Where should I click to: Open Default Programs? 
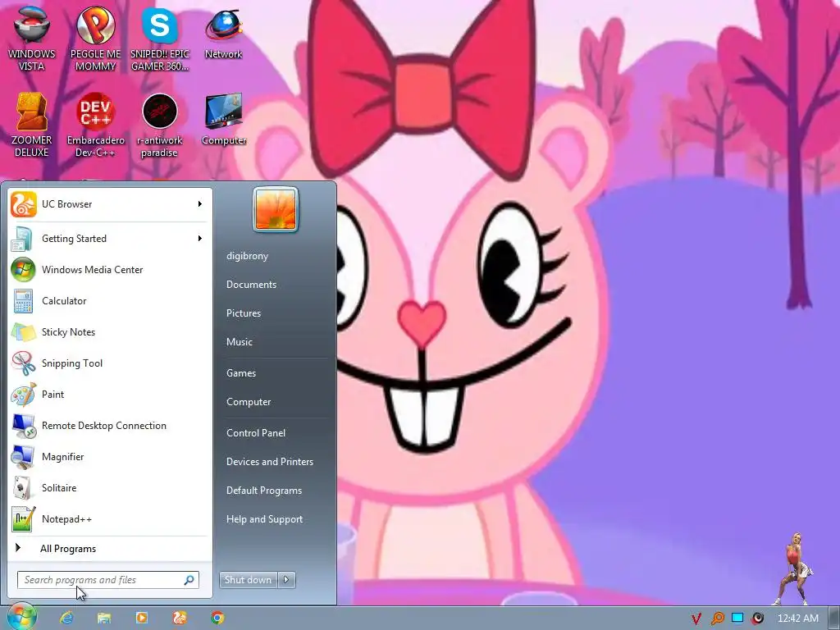pos(264,491)
